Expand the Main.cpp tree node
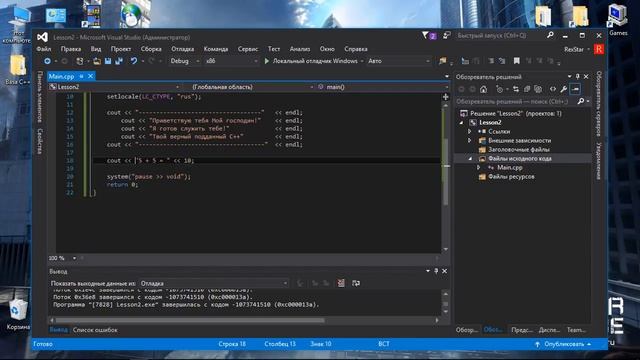Image resolution: width=640 pixels, height=360 pixels. [478, 167]
